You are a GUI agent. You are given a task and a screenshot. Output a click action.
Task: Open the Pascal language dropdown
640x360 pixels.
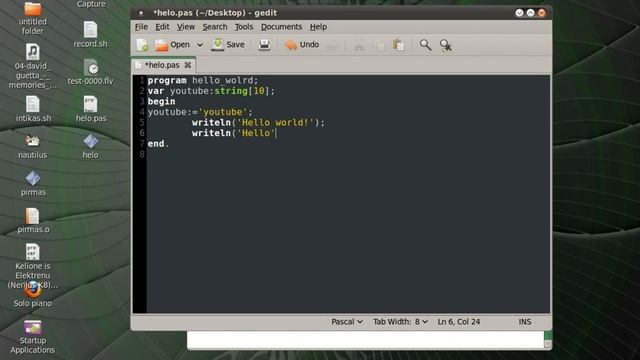point(347,322)
